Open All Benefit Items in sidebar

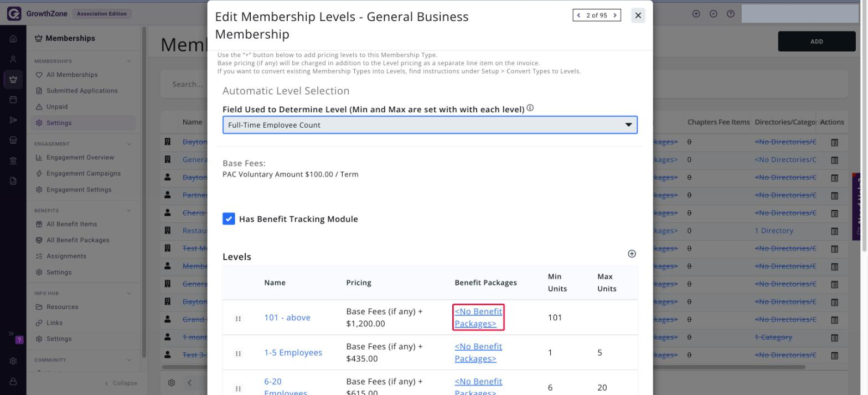click(71, 224)
